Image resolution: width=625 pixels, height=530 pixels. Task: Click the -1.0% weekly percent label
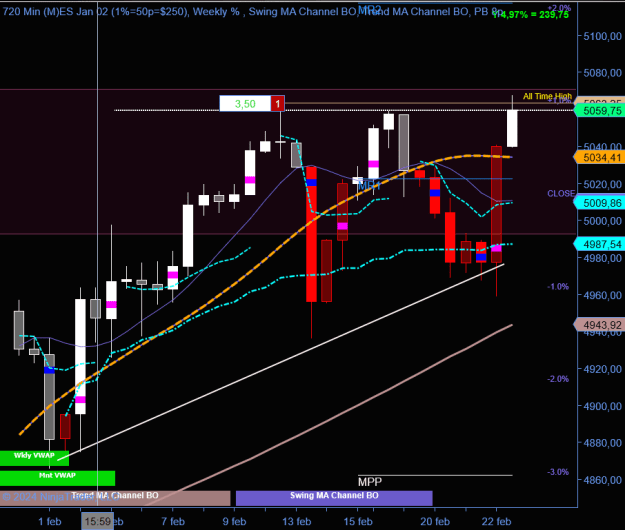pos(558,287)
